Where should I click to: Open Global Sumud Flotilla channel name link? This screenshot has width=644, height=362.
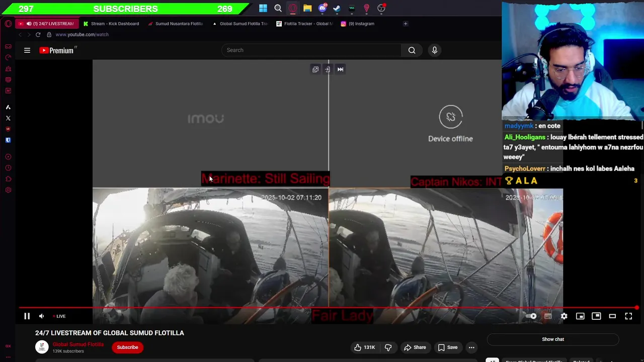coord(78,344)
